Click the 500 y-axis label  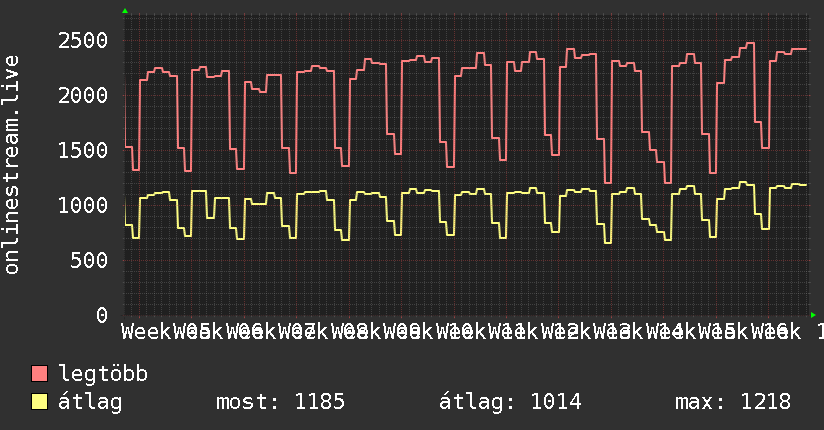coord(88,261)
